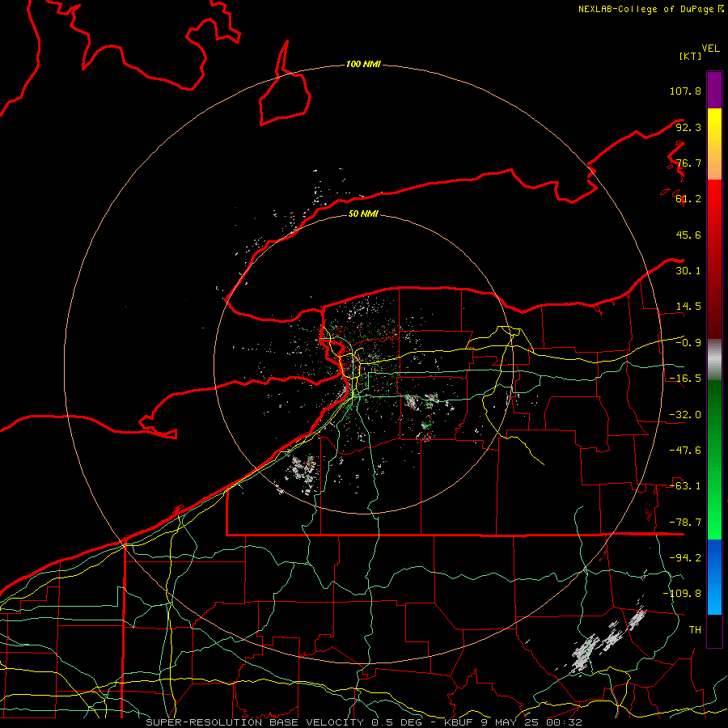Click the 107.8 velocity scale value
The width and height of the screenshot is (728, 728).
[685, 91]
